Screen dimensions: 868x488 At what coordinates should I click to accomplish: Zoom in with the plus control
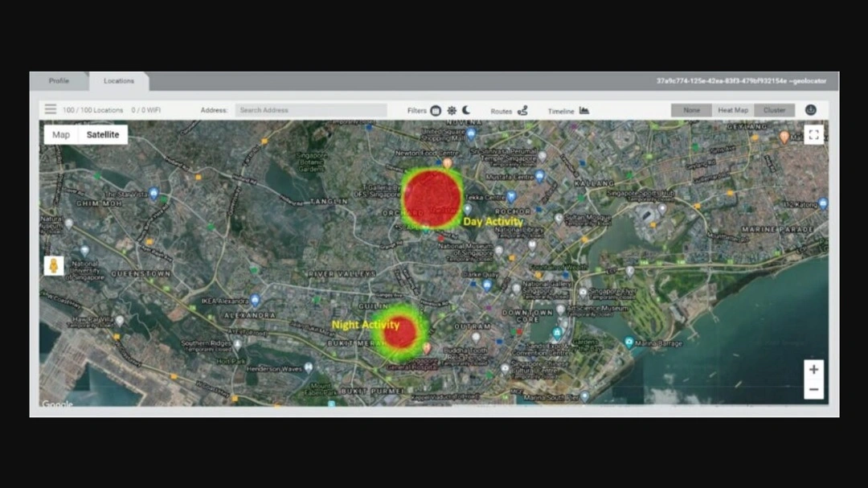tap(813, 369)
